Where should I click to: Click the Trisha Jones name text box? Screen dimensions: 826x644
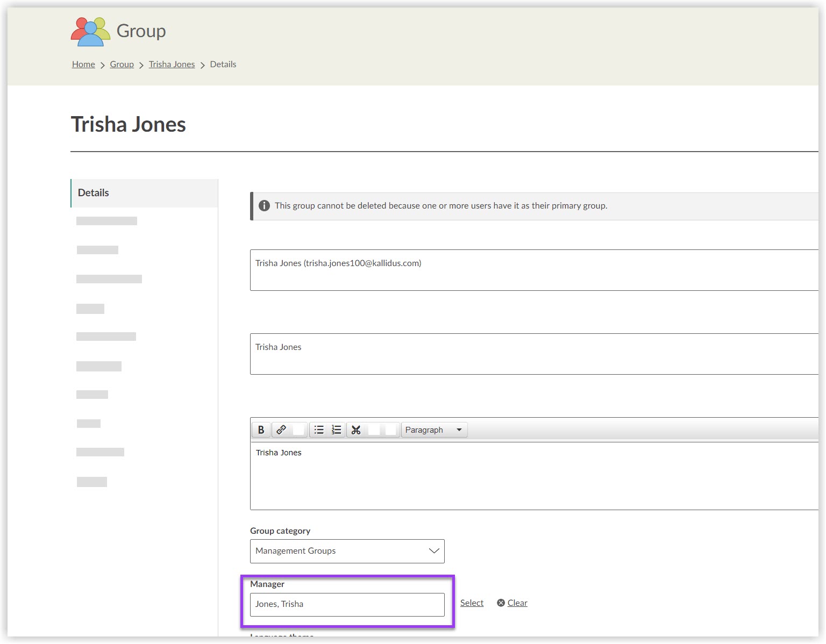[x=430, y=354]
